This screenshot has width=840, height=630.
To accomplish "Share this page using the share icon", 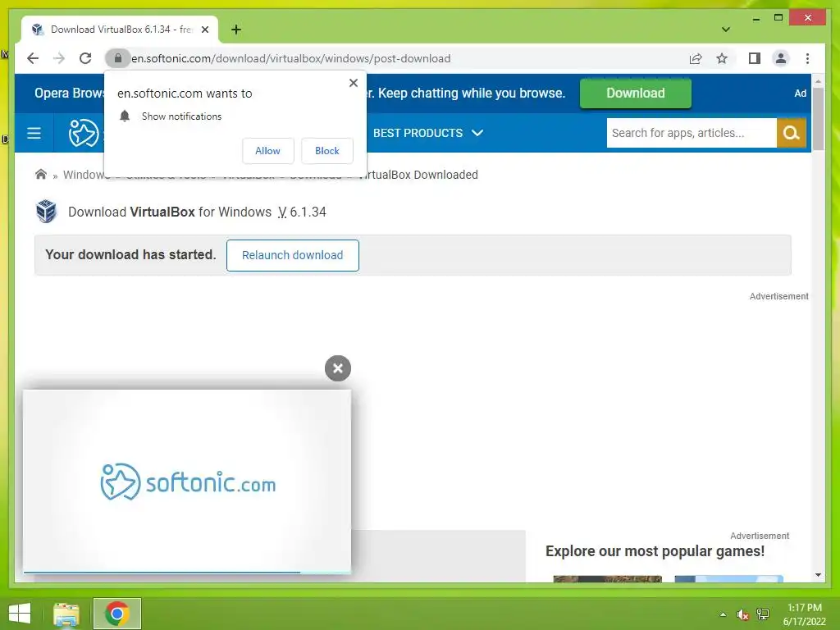I will (x=696, y=58).
